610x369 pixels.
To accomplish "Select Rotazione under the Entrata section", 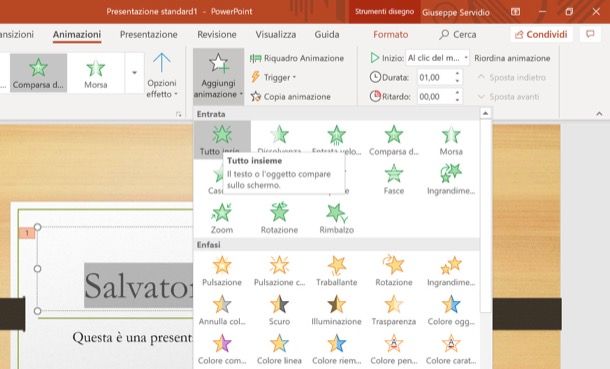I will (279, 218).
